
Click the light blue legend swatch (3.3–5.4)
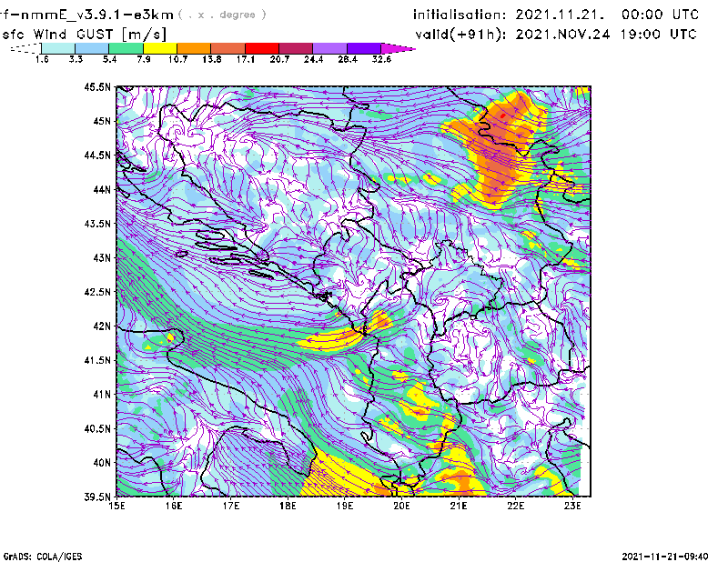click(92, 48)
